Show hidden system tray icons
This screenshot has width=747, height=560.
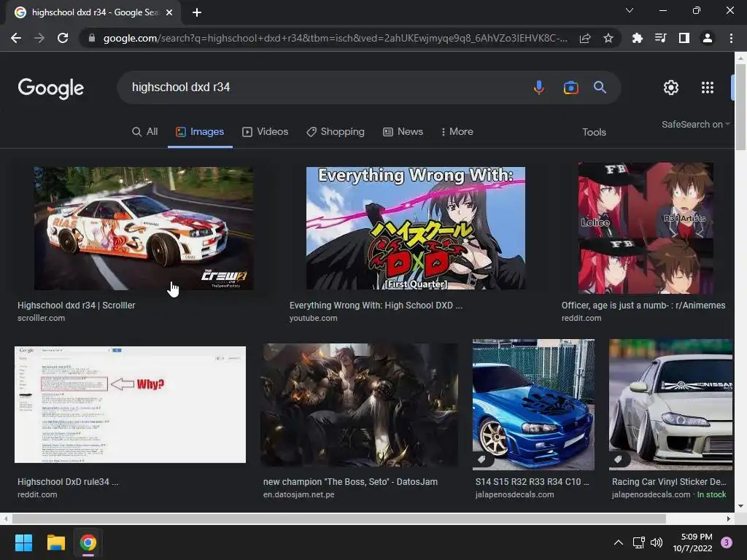(x=619, y=542)
